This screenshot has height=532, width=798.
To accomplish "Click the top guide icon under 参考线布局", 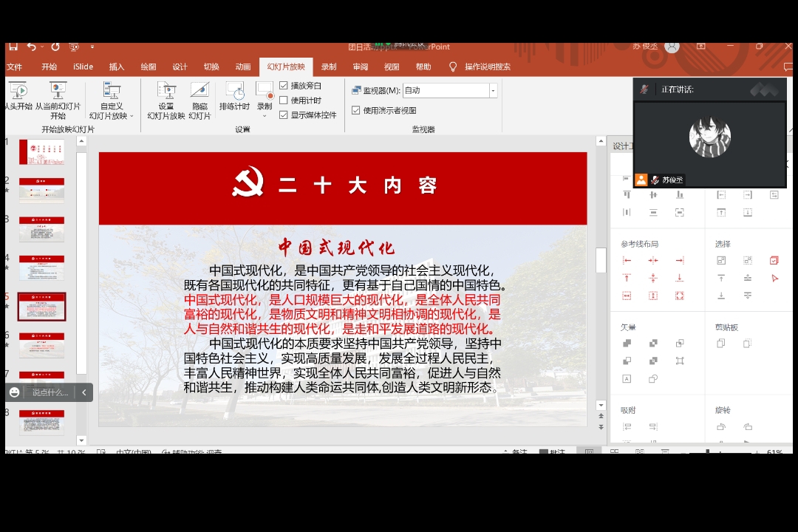I will click(x=627, y=278).
